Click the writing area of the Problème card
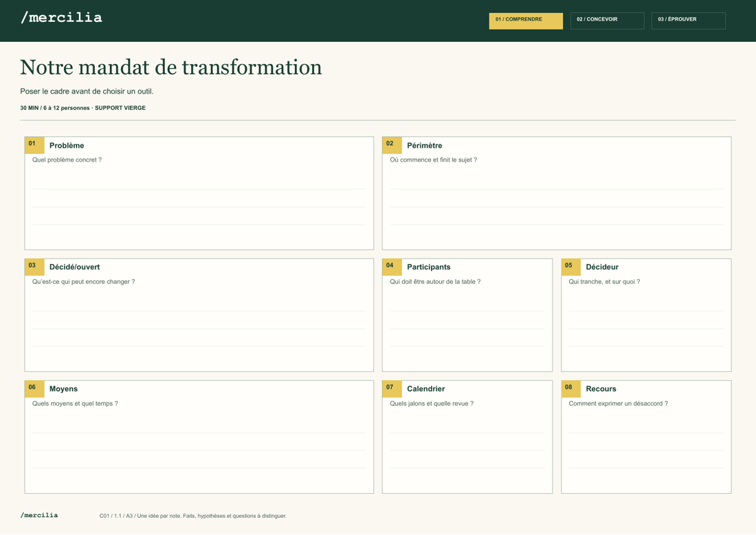 pyautogui.click(x=199, y=208)
